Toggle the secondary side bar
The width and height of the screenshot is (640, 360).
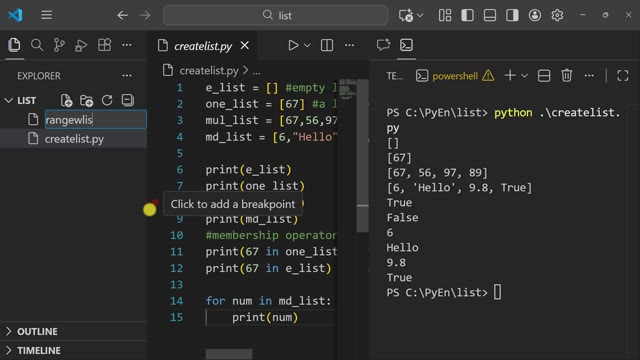(512, 16)
